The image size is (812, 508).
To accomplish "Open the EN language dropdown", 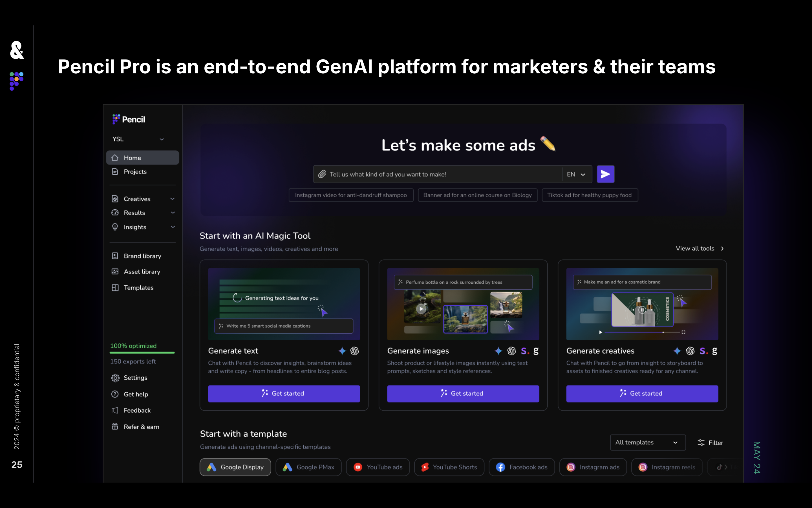I will [577, 174].
